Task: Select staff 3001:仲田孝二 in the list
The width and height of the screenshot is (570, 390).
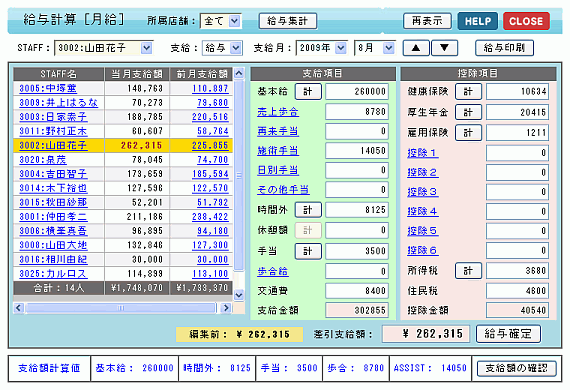Action: coord(53,217)
